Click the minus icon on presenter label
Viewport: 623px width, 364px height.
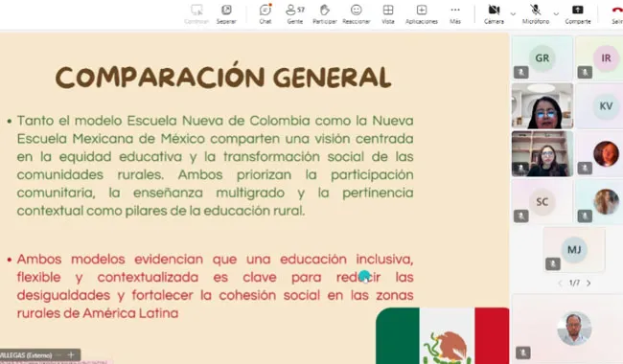click(x=58, y=354)
